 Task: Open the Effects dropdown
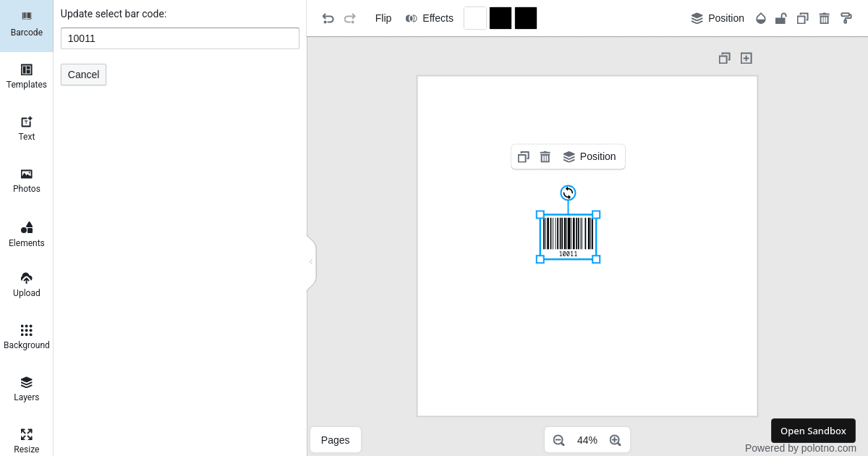[429, 18]
